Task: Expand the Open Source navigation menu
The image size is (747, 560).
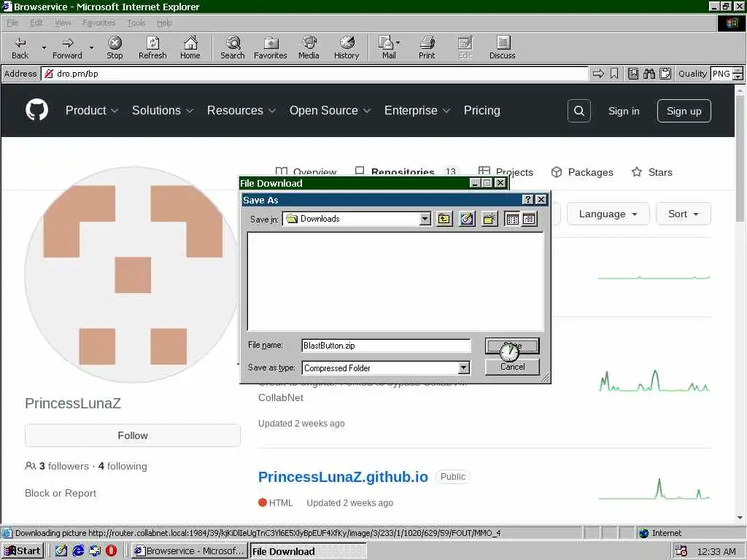Action: [330, 111]
